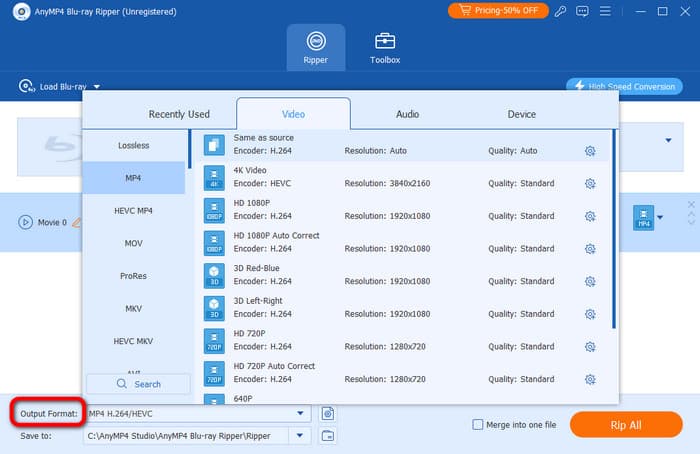700x454 pixels.
Task: Click the Pricing-50% OFF button
Action: pyautogui.click(x=498, y=11)
